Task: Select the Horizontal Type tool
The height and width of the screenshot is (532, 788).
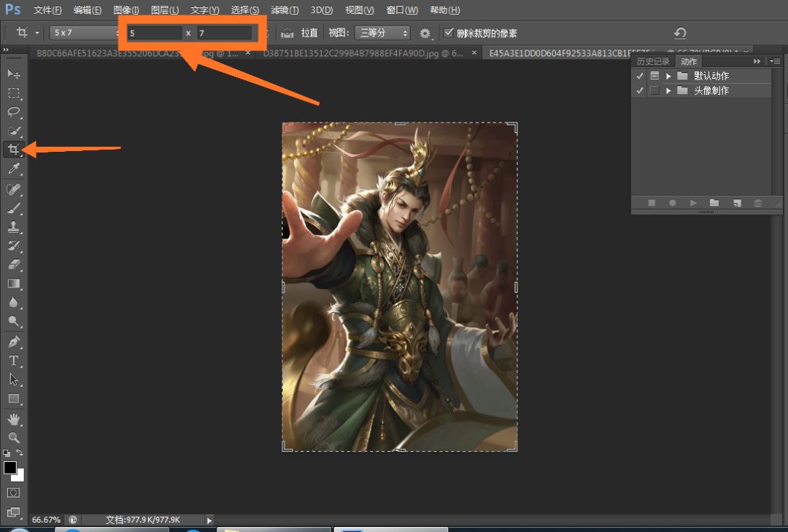Action: pos(13,361)
